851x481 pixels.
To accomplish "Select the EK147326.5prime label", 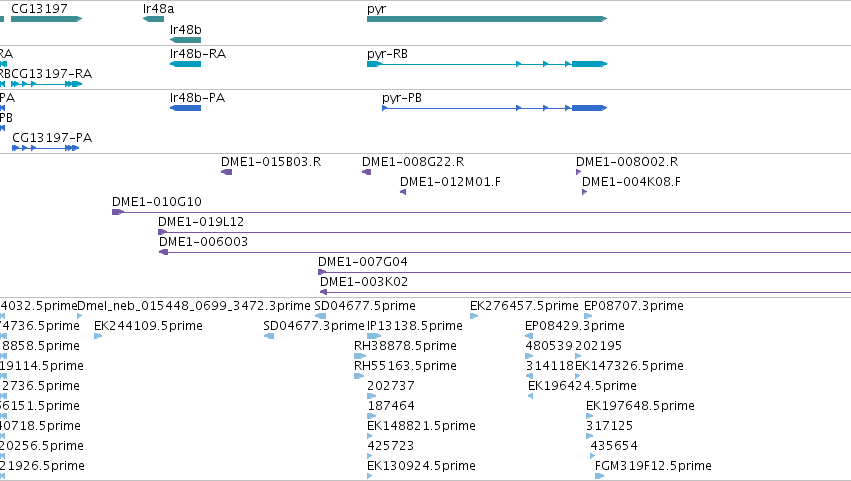I will [630, 366].
